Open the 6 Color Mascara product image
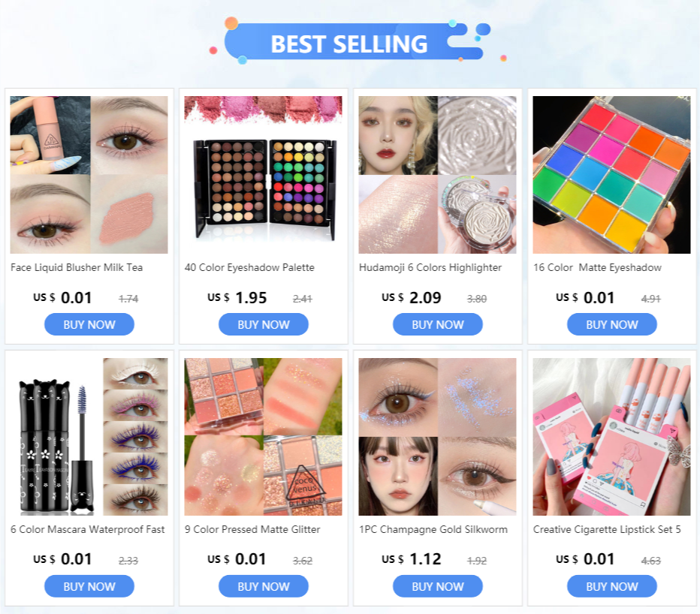The width and height of the screenshot is (700, 614). click(89, 436)
